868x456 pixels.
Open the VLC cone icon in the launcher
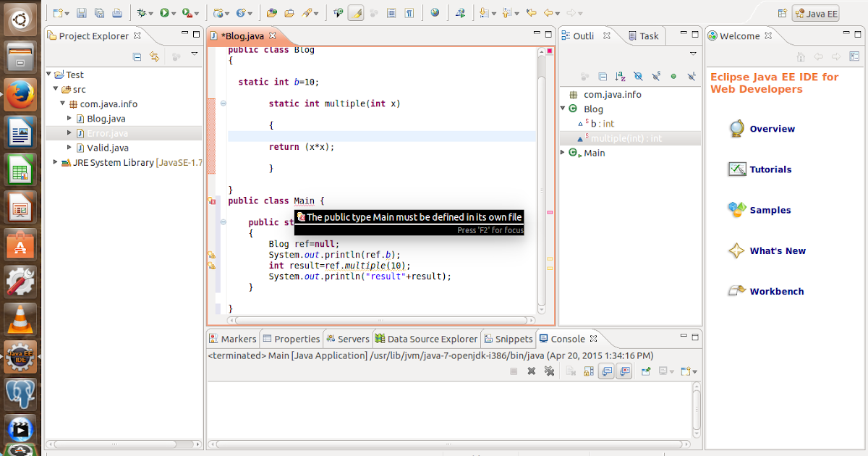coord(20,318)
